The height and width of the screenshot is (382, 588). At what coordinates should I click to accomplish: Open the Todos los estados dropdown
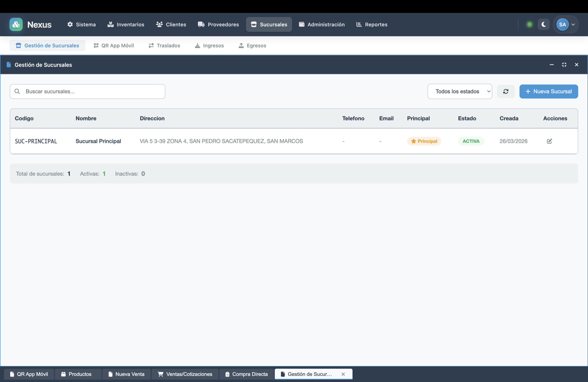coord(460,91)
